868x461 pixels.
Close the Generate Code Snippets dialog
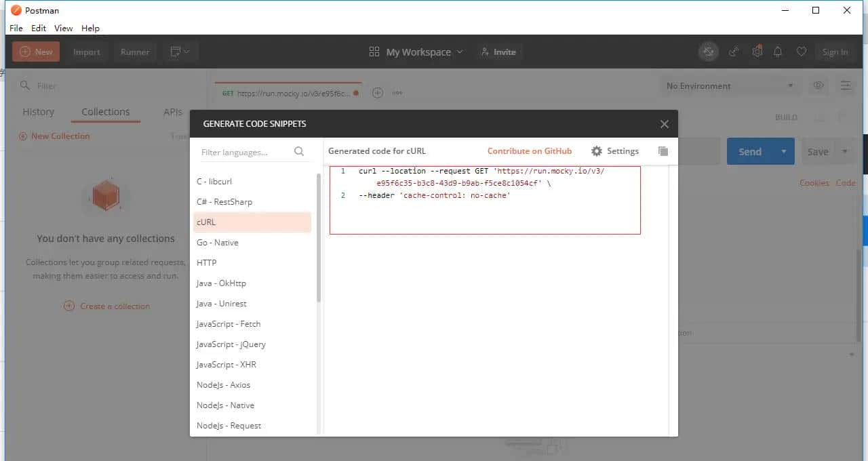pos(665,124)
